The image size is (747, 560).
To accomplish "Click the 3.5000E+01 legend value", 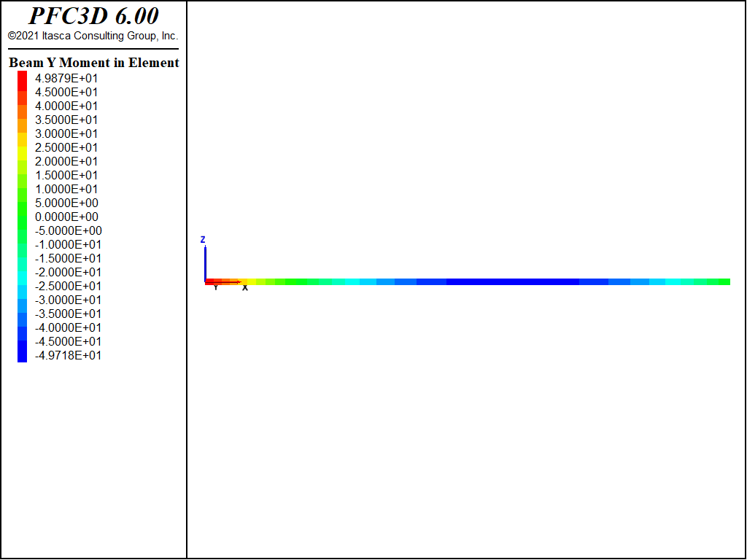I will (x=66, y=120).
